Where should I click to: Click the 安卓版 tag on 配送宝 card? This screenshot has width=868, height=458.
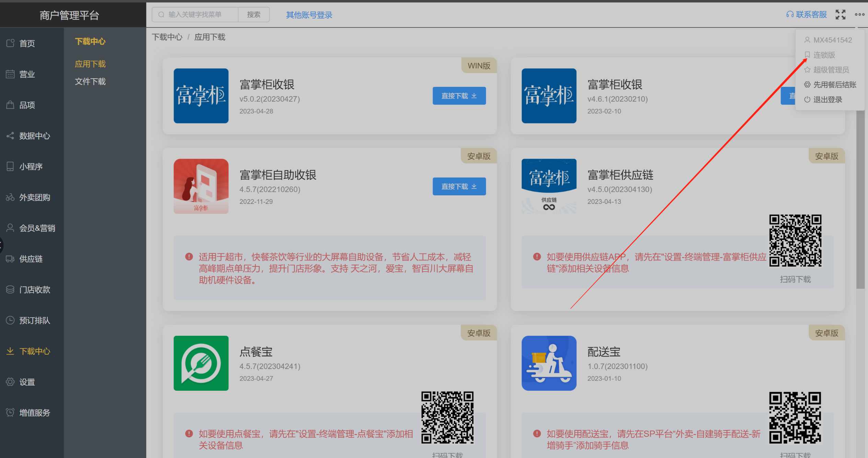[827, 333]
